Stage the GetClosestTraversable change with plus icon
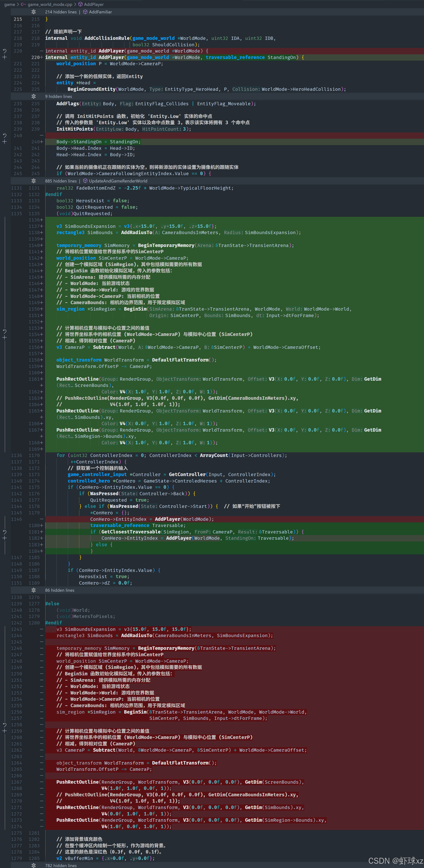Screen dimensions: 424x868 pos(5,538)
